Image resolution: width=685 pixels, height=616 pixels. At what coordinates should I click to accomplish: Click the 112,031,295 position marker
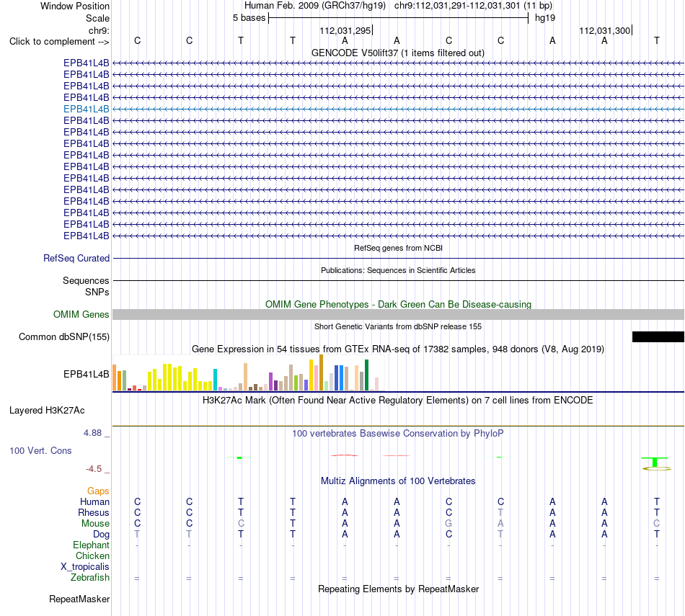click(345, 30)
